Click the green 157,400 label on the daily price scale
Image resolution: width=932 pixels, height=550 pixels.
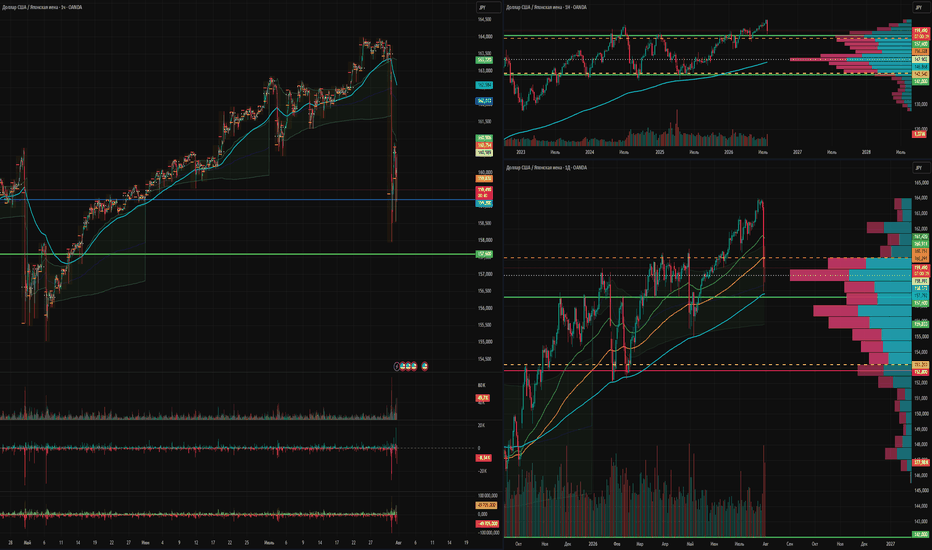point(921,303)
